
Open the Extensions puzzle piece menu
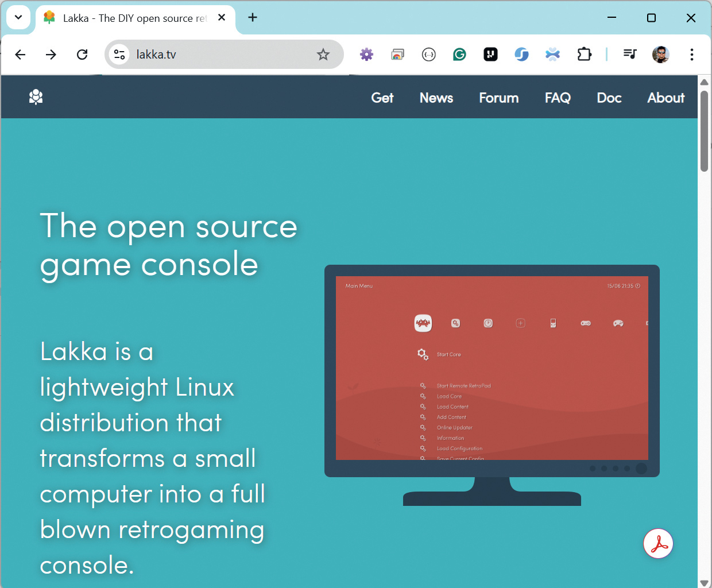point(584,55)
